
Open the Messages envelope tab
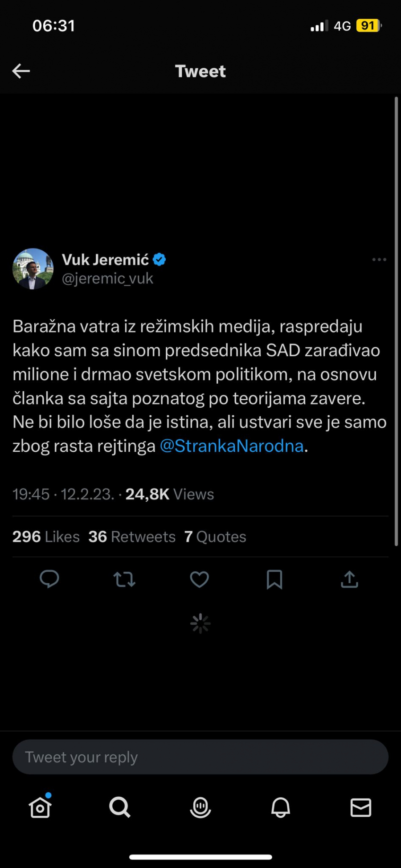click(360, 807)
